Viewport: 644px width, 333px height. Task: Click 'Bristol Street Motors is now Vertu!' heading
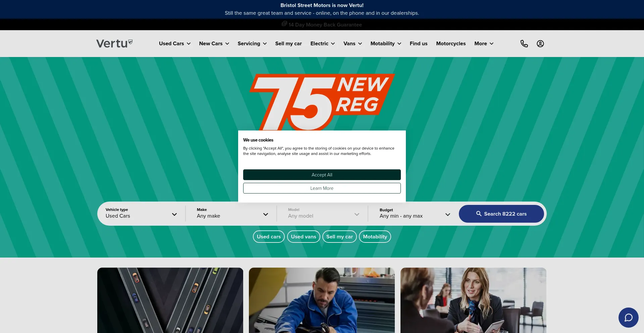coord(322,5)
